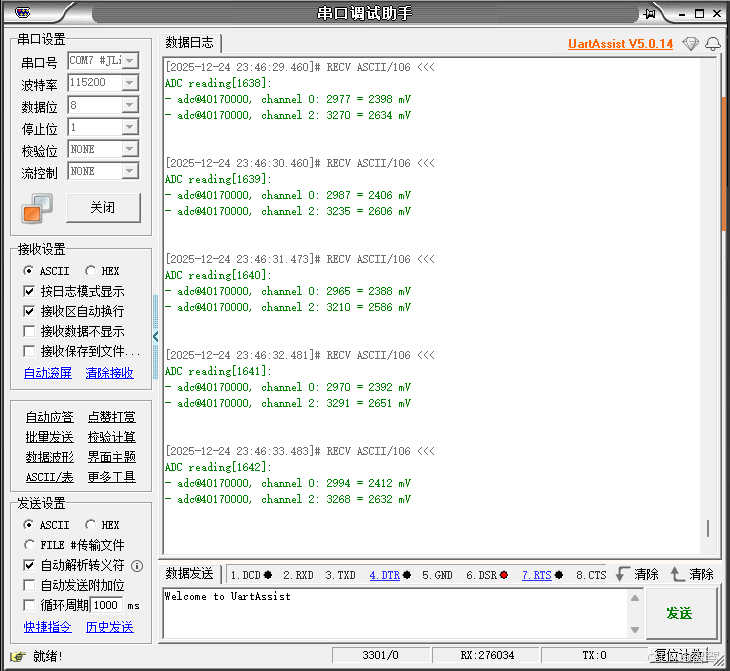
Task: Open the 历史发送 link
Action: point(109,627)
